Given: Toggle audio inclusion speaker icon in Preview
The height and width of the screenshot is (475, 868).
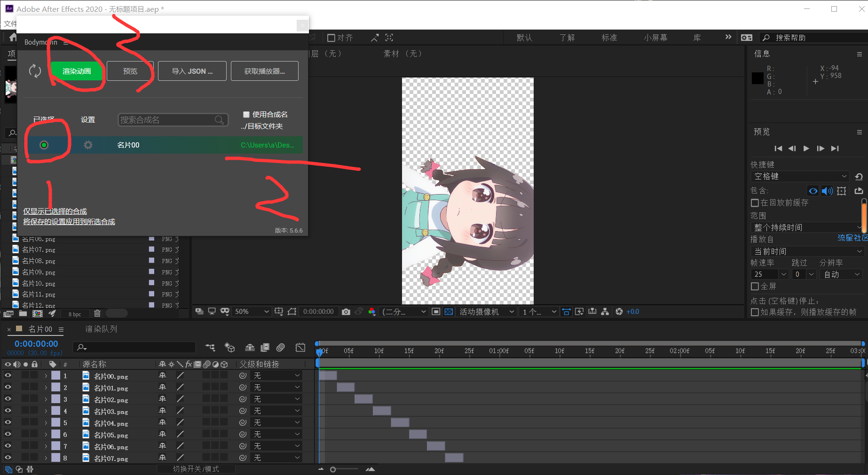Looking at the screenshot, I should point(827,191).
